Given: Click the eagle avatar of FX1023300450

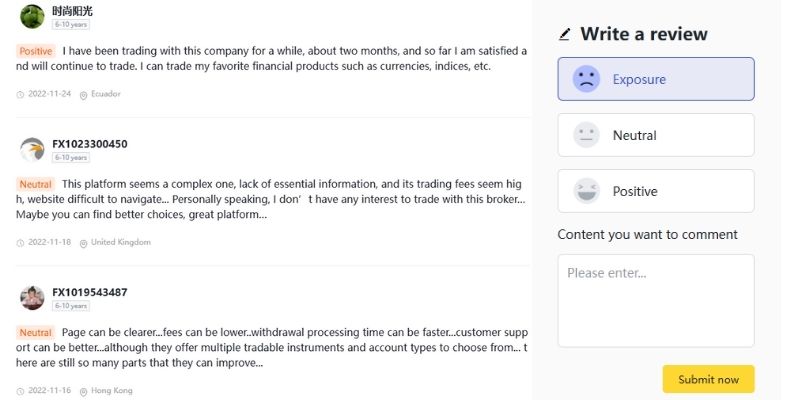Looking at the screenshot, I should click(32, 150).
